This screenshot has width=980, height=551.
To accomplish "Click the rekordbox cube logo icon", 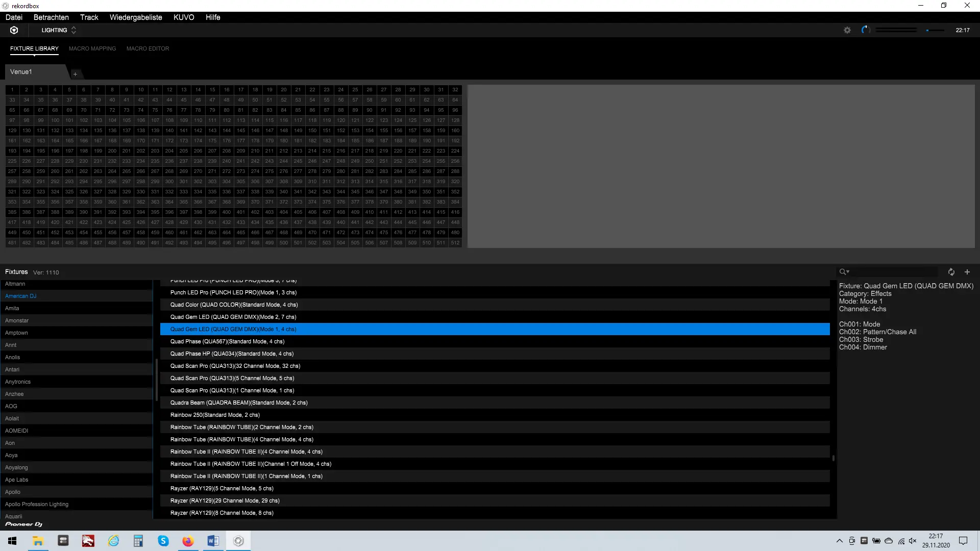I will coord(14,30).
